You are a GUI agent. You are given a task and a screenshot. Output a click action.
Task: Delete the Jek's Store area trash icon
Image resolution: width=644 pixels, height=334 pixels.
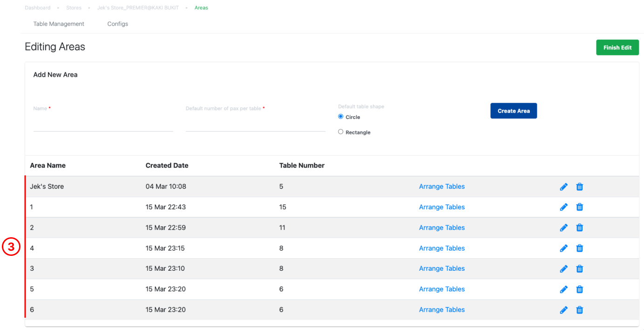579,187
